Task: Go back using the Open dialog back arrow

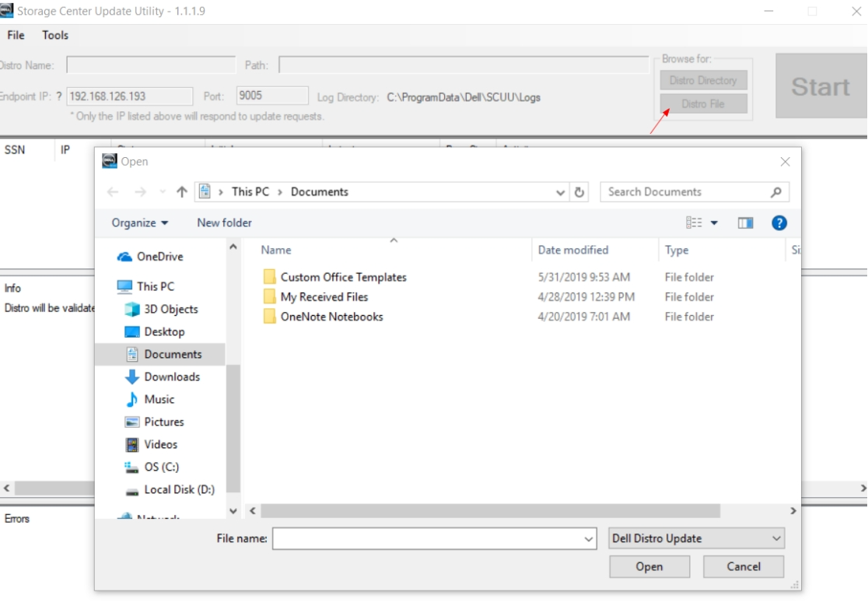Action: coord(113,192)
